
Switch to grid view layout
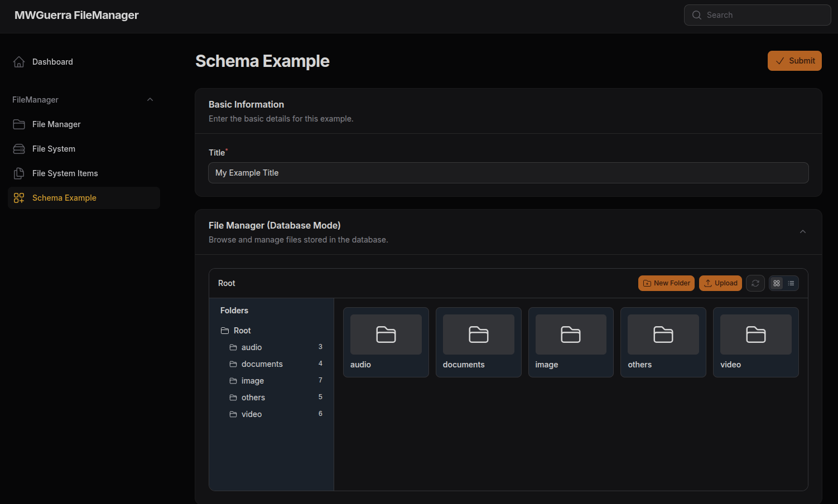777,283
